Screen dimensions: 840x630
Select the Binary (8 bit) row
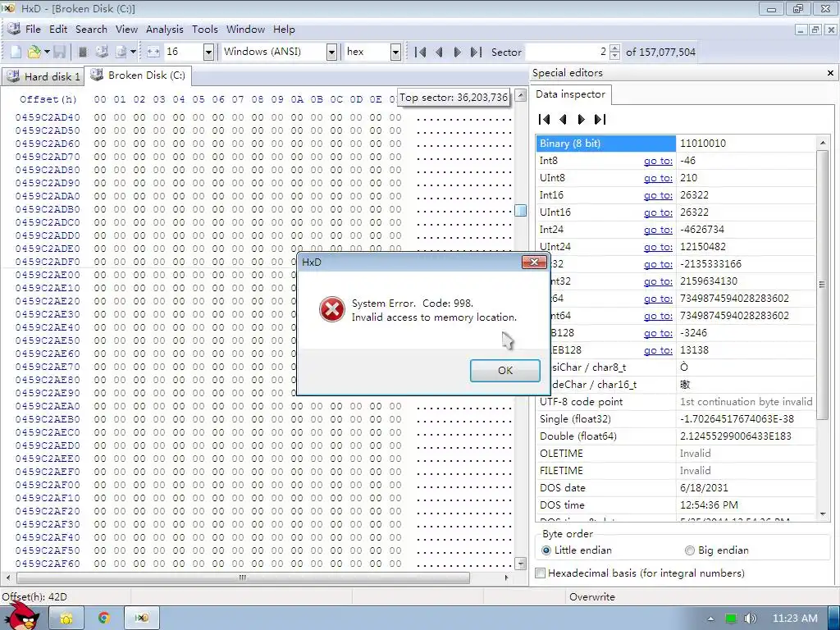coord(676,144)
